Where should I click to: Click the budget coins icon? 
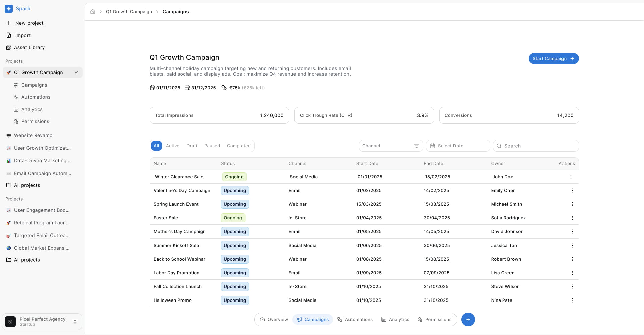tap(224, 88)
